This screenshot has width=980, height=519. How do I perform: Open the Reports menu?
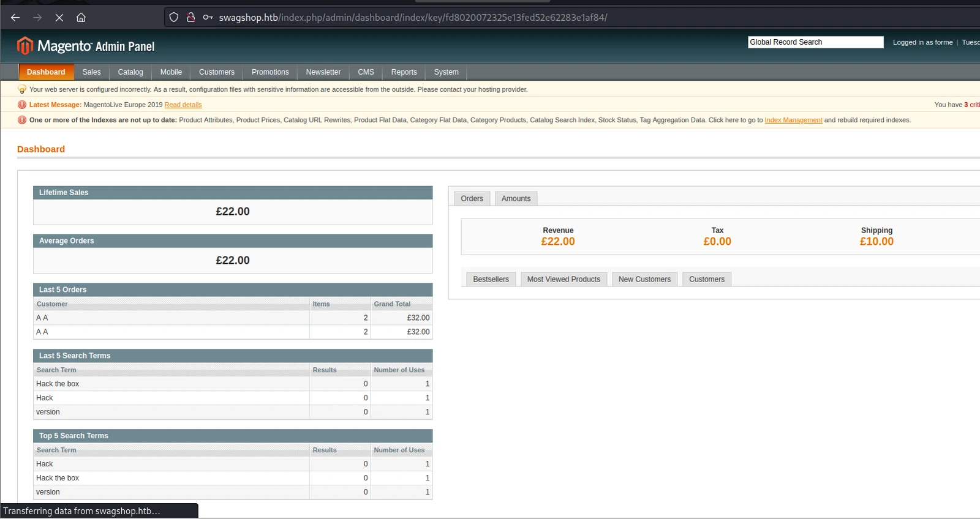pos(404,72)
